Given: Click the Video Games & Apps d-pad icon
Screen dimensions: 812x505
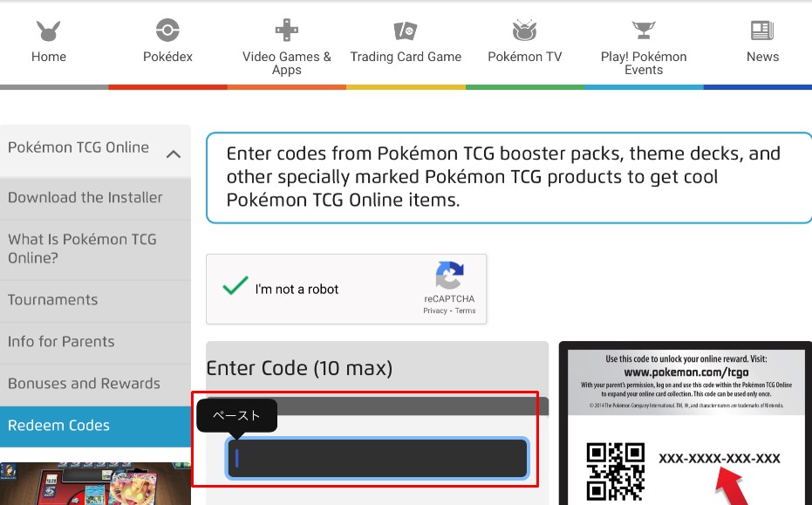Looking at the screenshot, I should pyautogui.click(x=286, y=30).
